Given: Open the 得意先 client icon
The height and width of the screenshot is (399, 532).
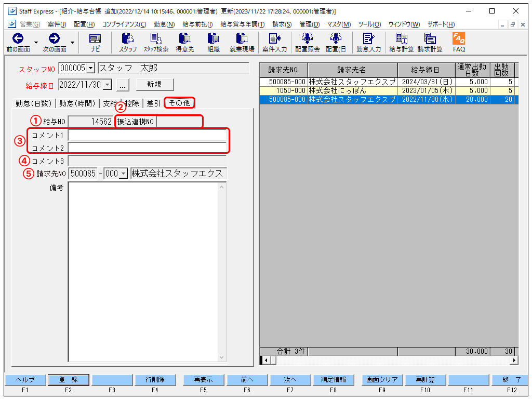Looking at the screenshot, I should (185, 39).
